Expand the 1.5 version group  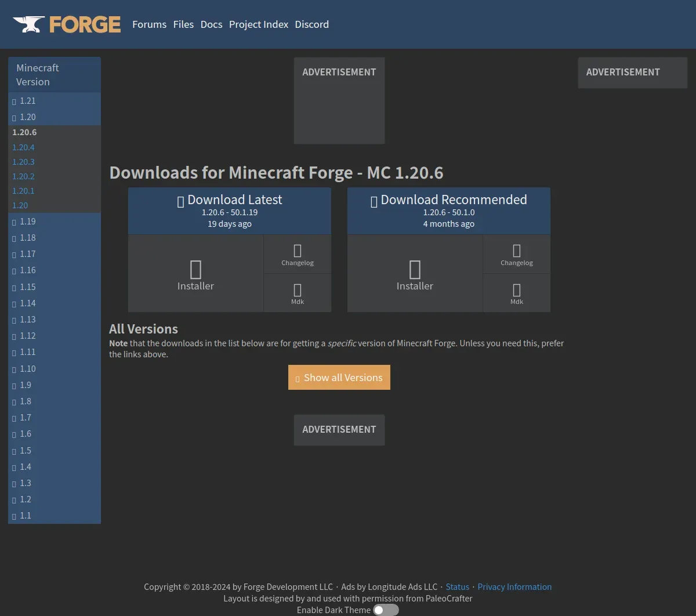55,451
